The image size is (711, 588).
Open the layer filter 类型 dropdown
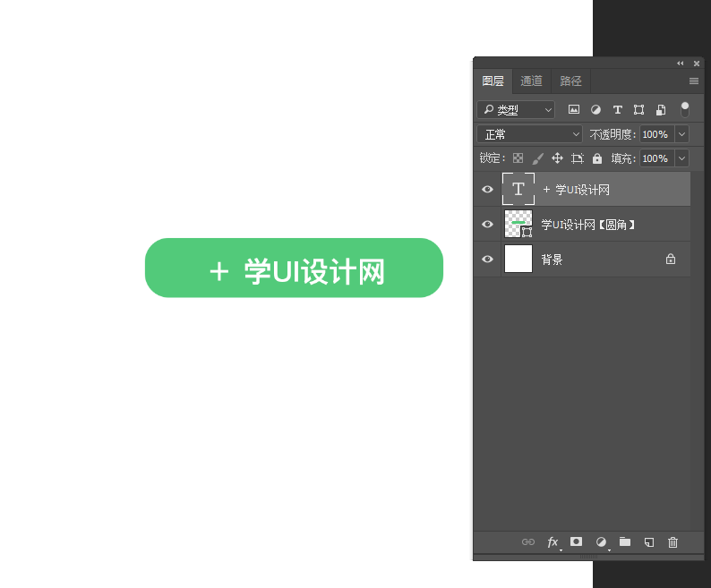516,109
